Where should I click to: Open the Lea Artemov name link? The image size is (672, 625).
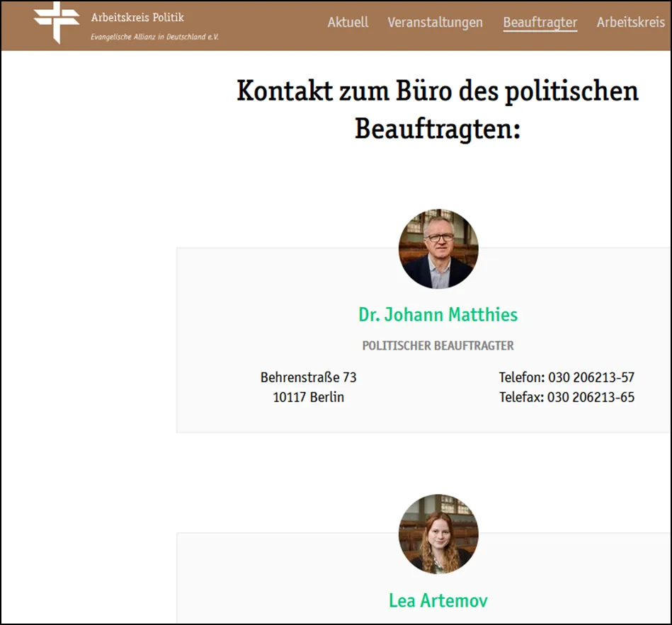pos(438,600)
